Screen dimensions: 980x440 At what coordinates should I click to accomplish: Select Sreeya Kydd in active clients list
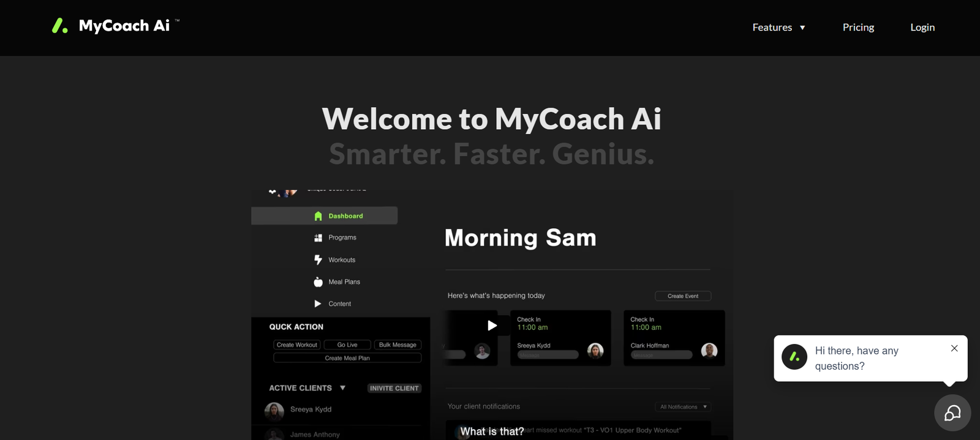[x=311, y=409]
